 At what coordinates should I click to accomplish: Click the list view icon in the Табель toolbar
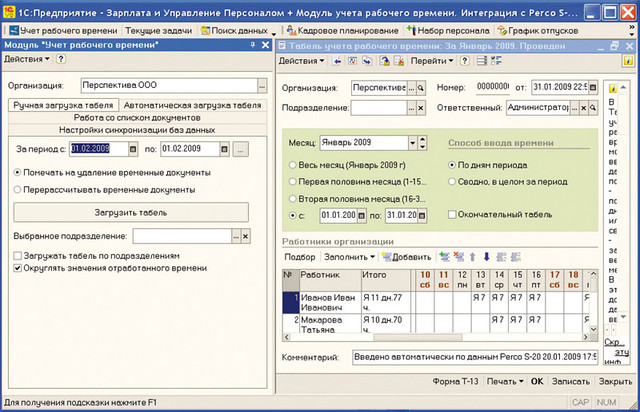click(x=482, y=61)
